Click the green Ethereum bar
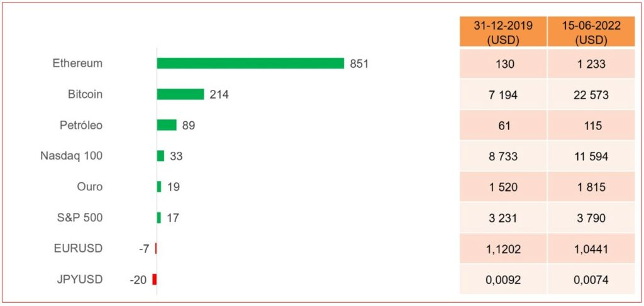Viewport: 644px width, 306px height. pyautogui.click(x=250, y=63)
